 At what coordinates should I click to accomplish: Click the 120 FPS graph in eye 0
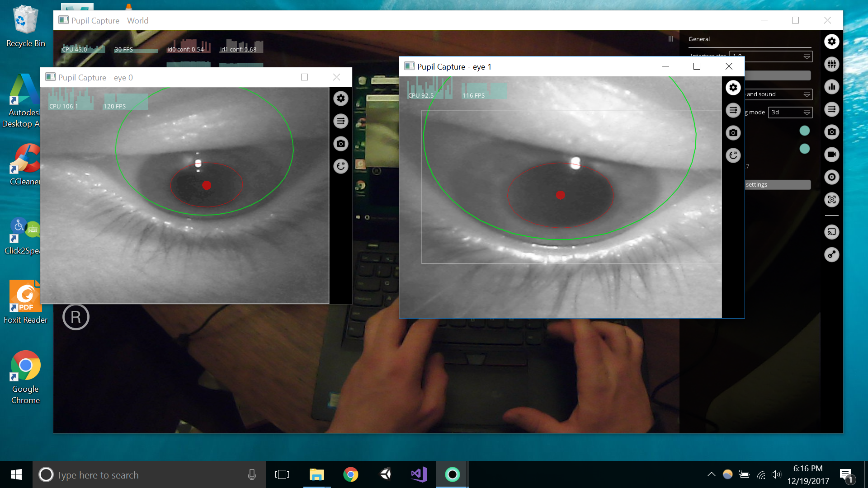pos(125,102)
